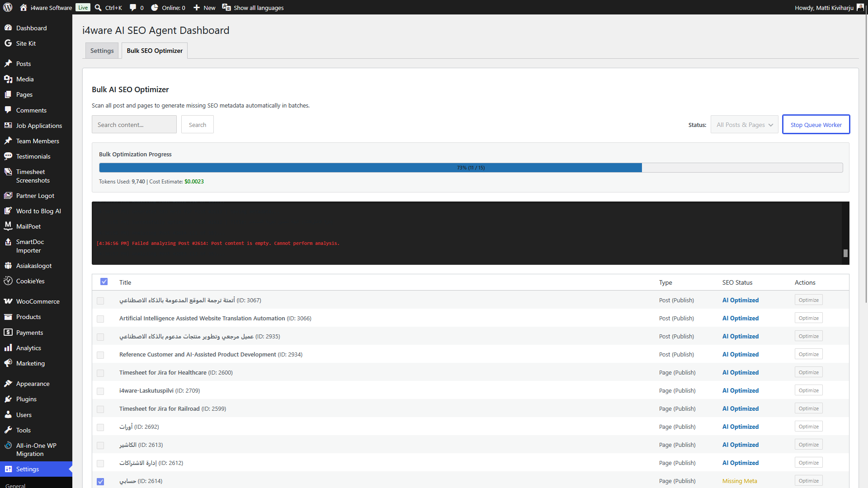Image resolution: width=868 pixels, height=488 pixels.
Task: Click the Pages icon in sidebar
Action: click(x=8, y=94)
